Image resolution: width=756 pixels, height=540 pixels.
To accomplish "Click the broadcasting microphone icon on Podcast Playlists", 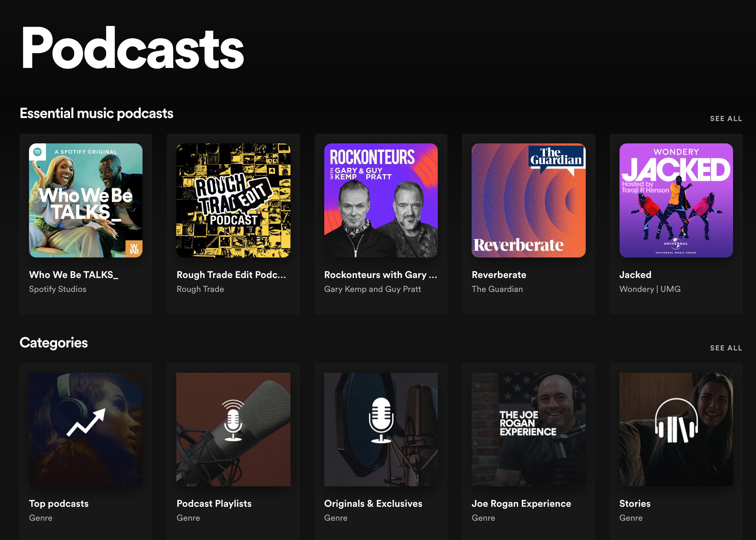I will [233, 420].
